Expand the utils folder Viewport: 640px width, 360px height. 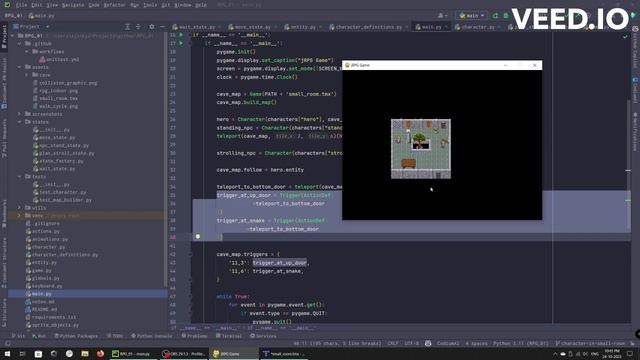coord(19,208)
